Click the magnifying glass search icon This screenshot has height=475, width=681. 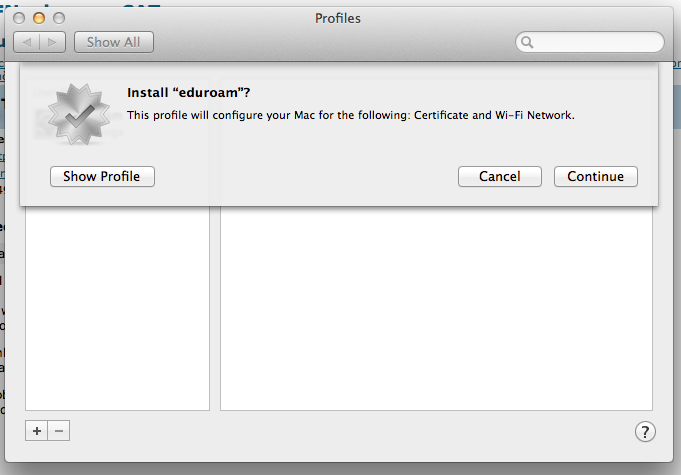coord(528,43)
